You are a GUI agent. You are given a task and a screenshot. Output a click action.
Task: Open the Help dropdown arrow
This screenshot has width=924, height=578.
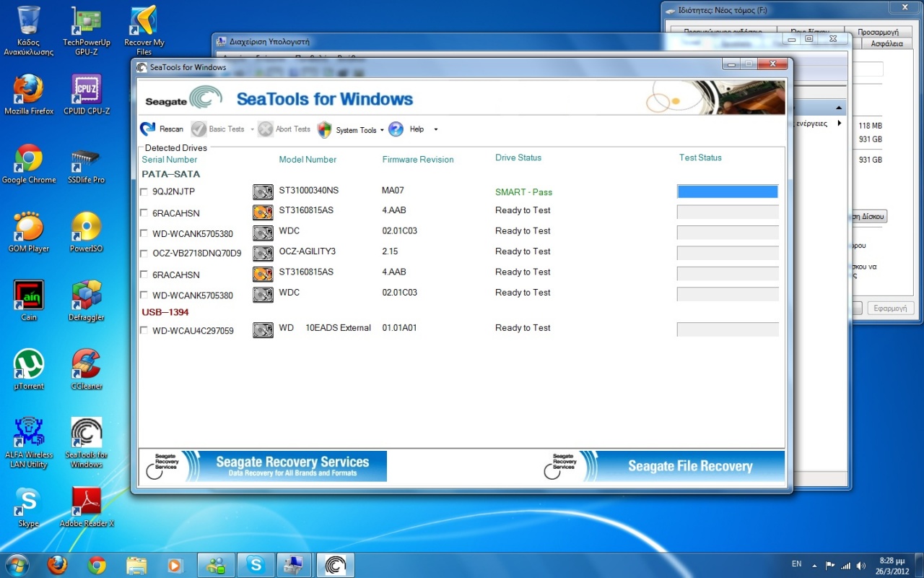click(x=435, y=129)
